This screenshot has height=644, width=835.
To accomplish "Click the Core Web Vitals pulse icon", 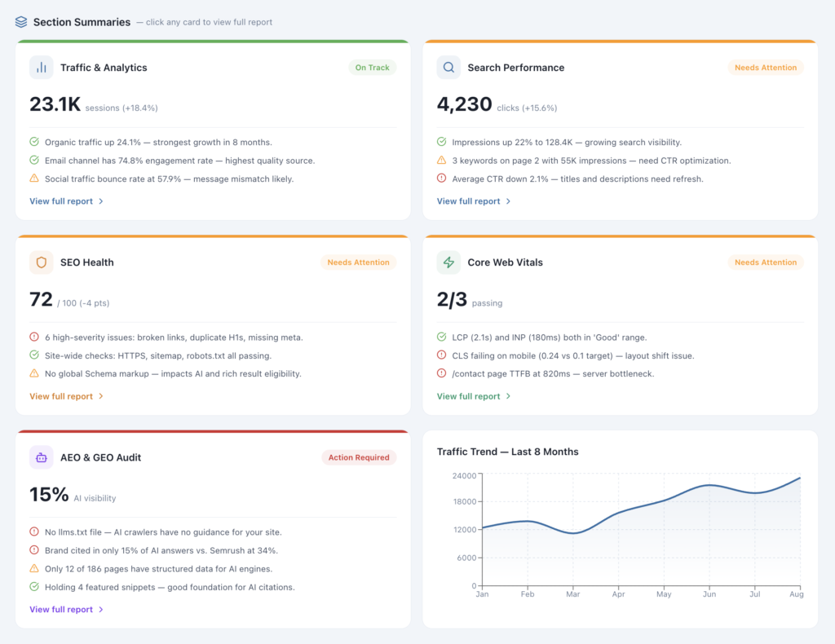I will point(448,262).
